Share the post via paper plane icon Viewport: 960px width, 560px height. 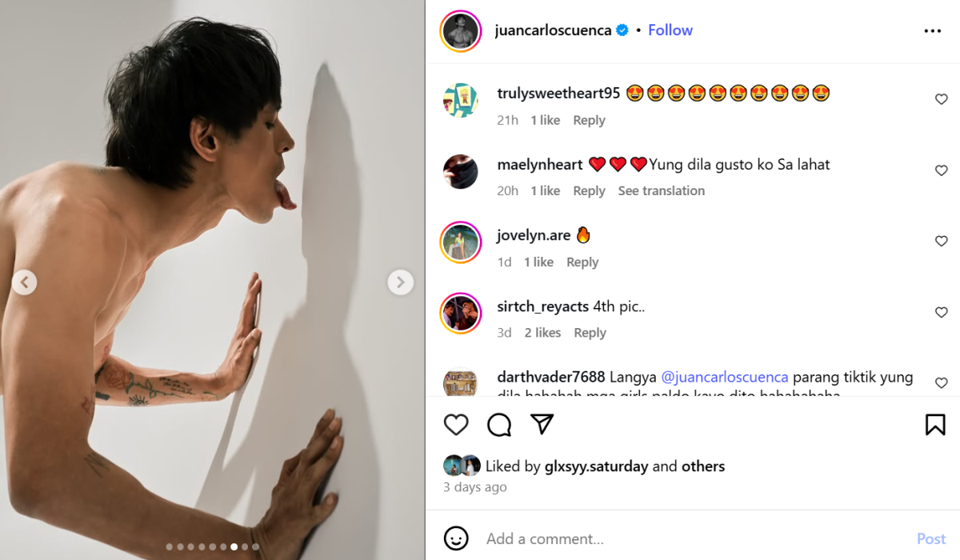(x=542, y=424)
